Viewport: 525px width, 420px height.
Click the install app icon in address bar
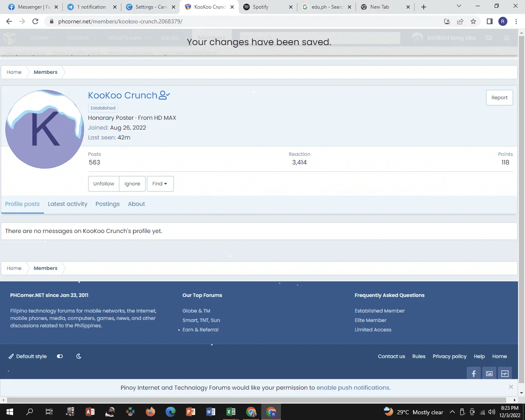tap(447, 21)
